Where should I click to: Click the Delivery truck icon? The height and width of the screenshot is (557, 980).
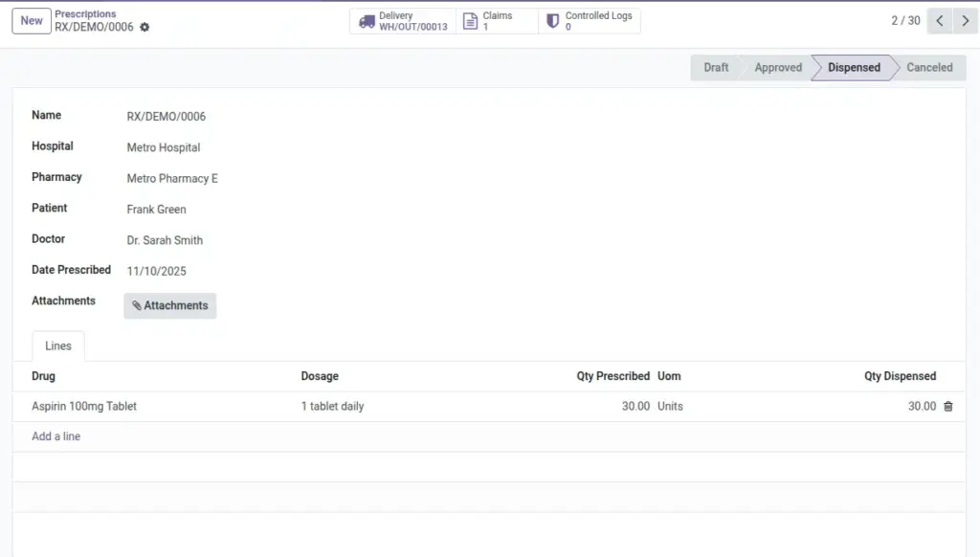tap(367, 21)
